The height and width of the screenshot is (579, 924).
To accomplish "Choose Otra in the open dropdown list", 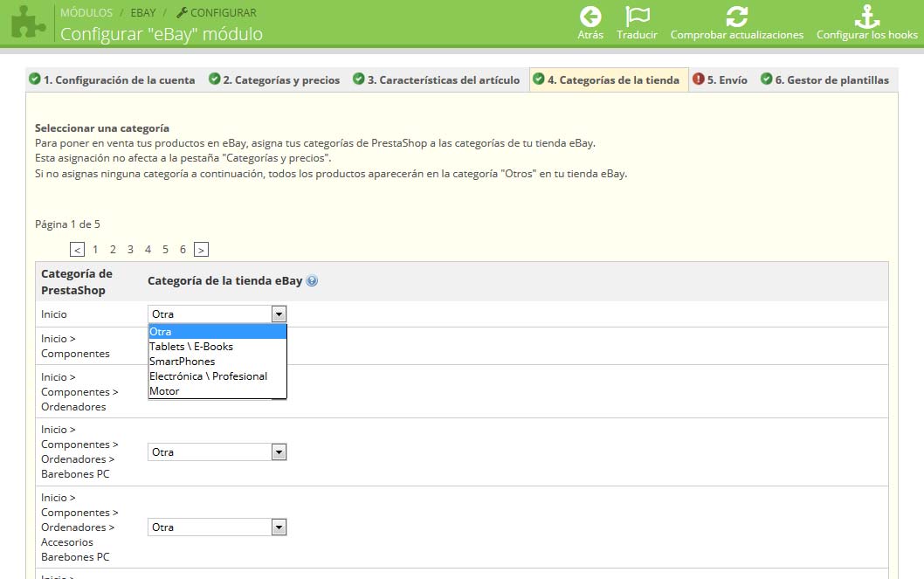I will click(217, 332).
